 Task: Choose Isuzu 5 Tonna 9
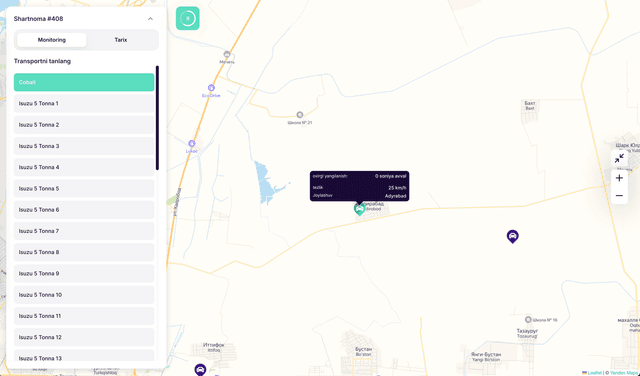coord(84,274)
